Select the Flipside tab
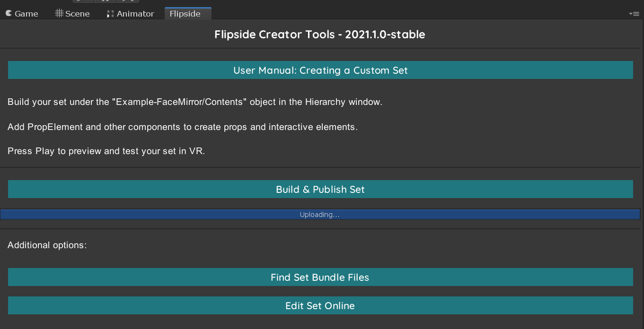This screenshot has width=644, height=329. click(x=187, y=14)
